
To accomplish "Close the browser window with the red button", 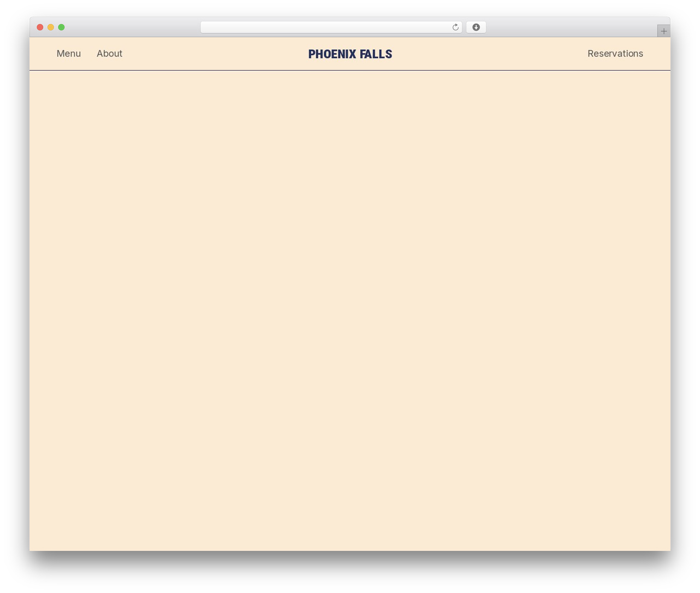I will click(x=40, y=27).
